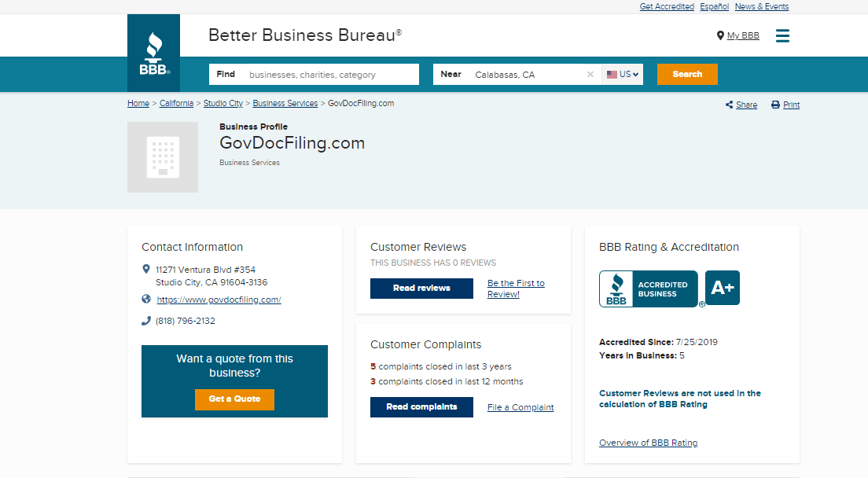The image size is (868, 478).
Task: Open Overview of BBB Rating link
Action: point(648,443)
